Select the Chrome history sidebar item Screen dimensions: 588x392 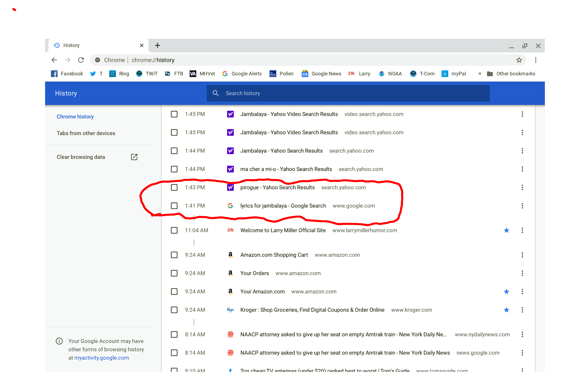pyautogui.click(x=75, y=117)
